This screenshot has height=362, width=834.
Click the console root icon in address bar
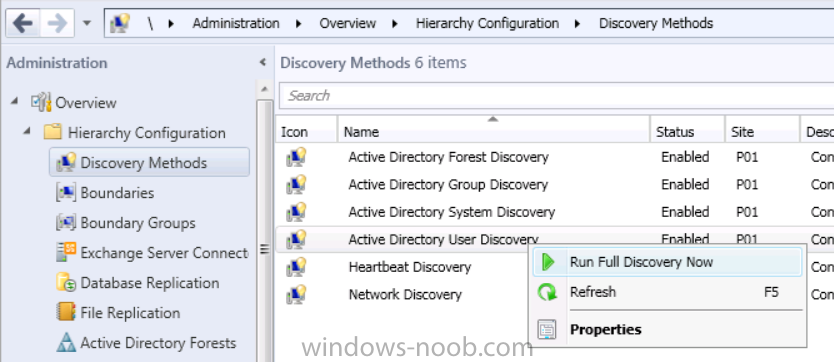click(x=119, y=23)
